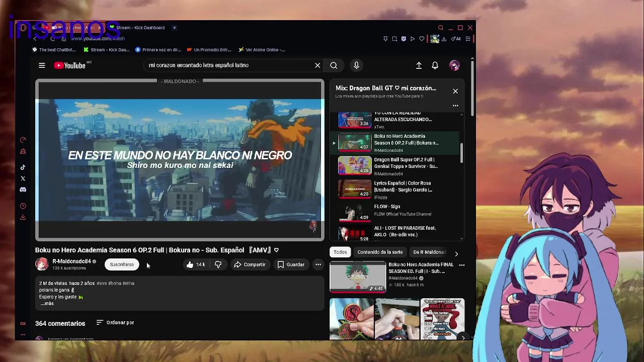Open Discord in the Opera GX sidebar

click(x=23, y=190)
